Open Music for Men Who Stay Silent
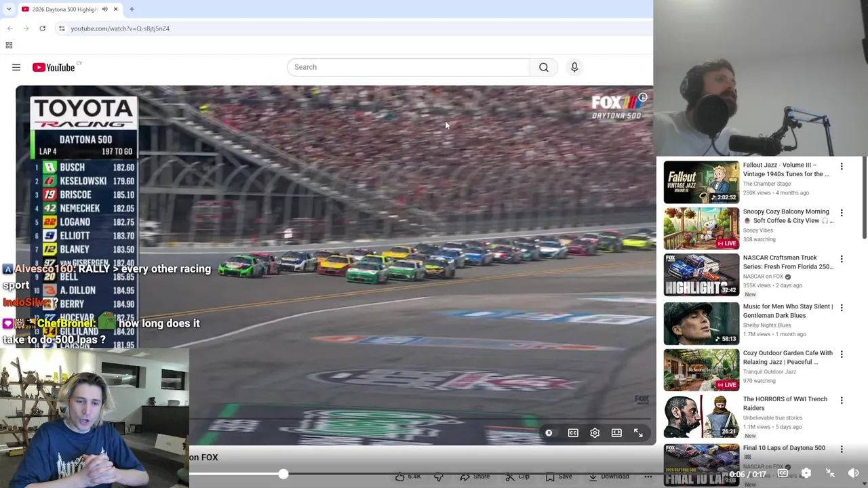Screen dimensions: 868x488 click(x=701, y=323)
